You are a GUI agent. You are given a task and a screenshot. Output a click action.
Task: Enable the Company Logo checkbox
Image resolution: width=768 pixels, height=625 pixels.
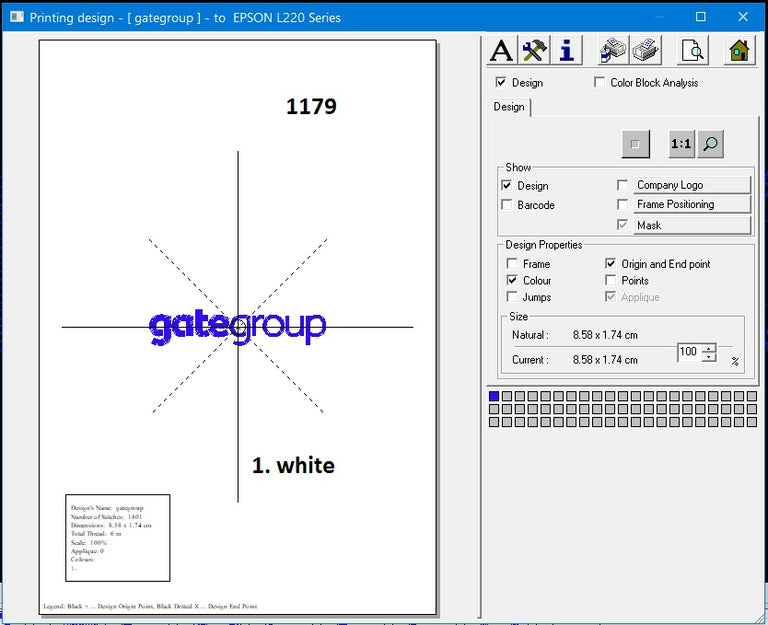pos(622,185)
